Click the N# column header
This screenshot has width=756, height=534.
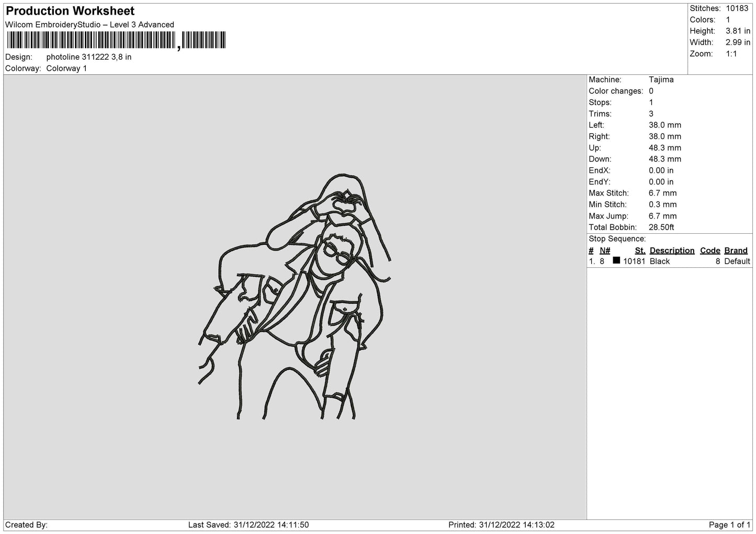pyautogui.click(x=605, y=251)
